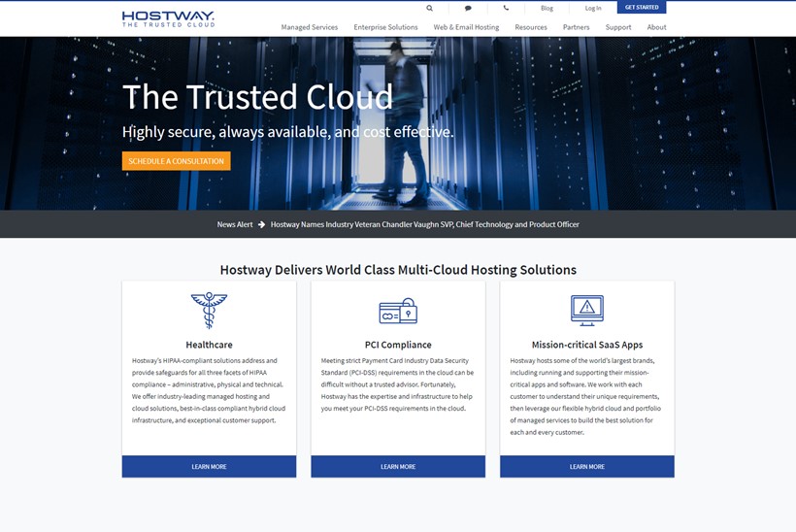This screenshot has height=532, width=796.
Task: Open the chat bubble icon
Action: point(468,8)
